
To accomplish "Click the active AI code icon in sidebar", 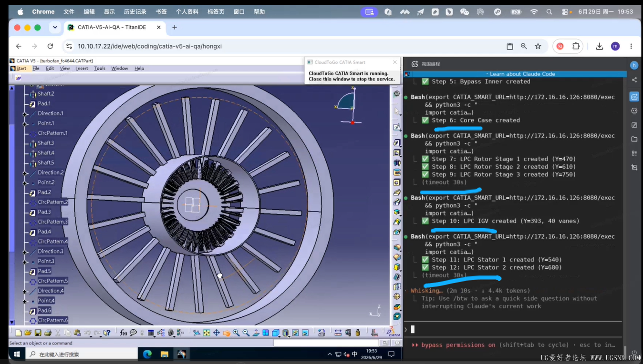I will pos(634,97).
